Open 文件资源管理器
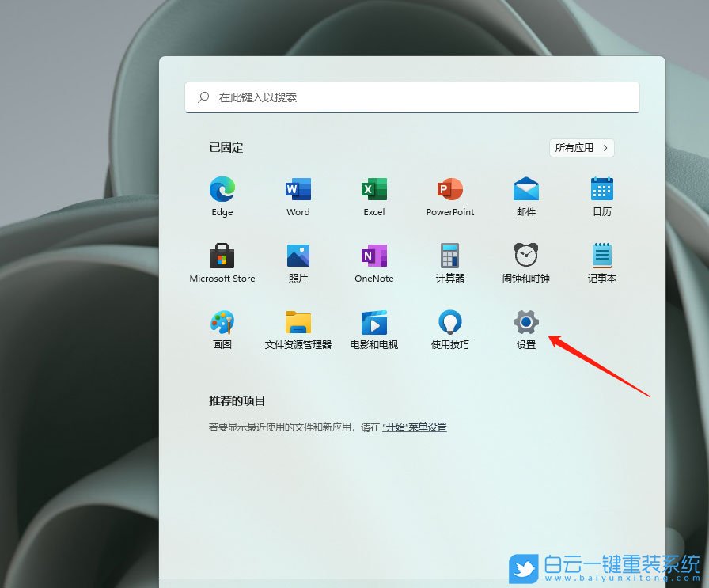The image size is (709, 588). 298,324
